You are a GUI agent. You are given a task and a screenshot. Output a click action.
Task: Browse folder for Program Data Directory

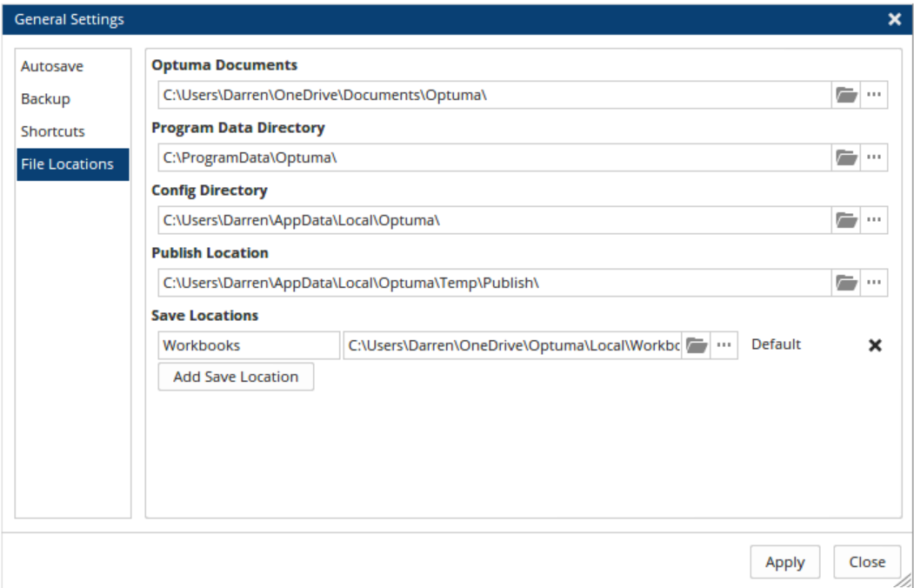tap(846, 157)
